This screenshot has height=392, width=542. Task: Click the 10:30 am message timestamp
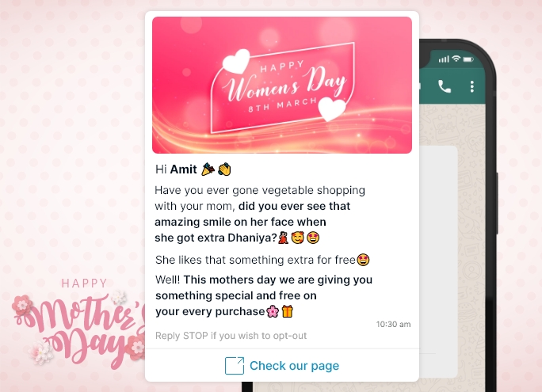tap(393, 325)
